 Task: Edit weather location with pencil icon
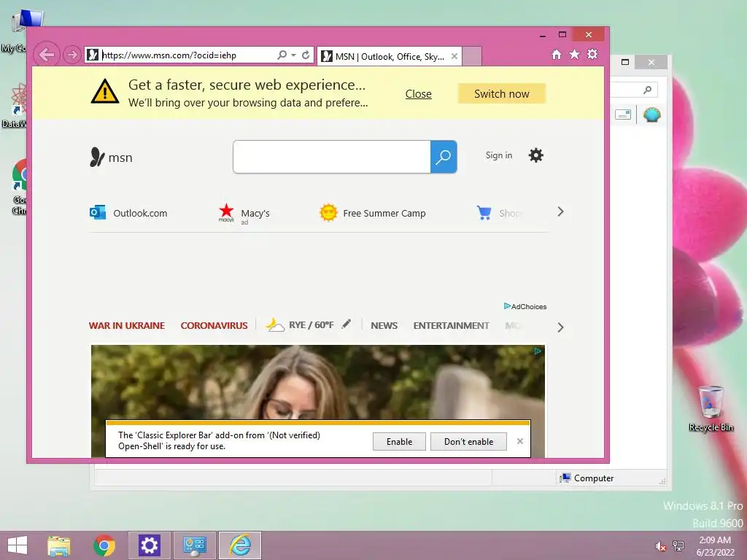pos(347,324)
